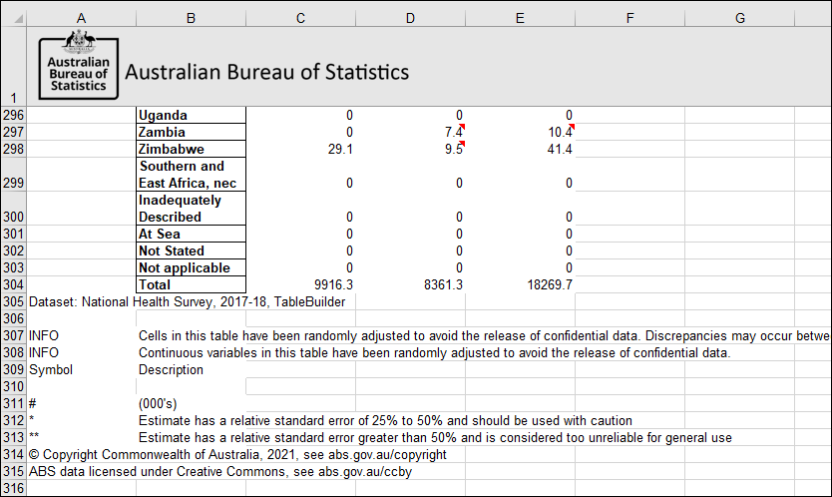Select row 299 header
The height and width of the screenshot is (497, 832).
[13, 175]
